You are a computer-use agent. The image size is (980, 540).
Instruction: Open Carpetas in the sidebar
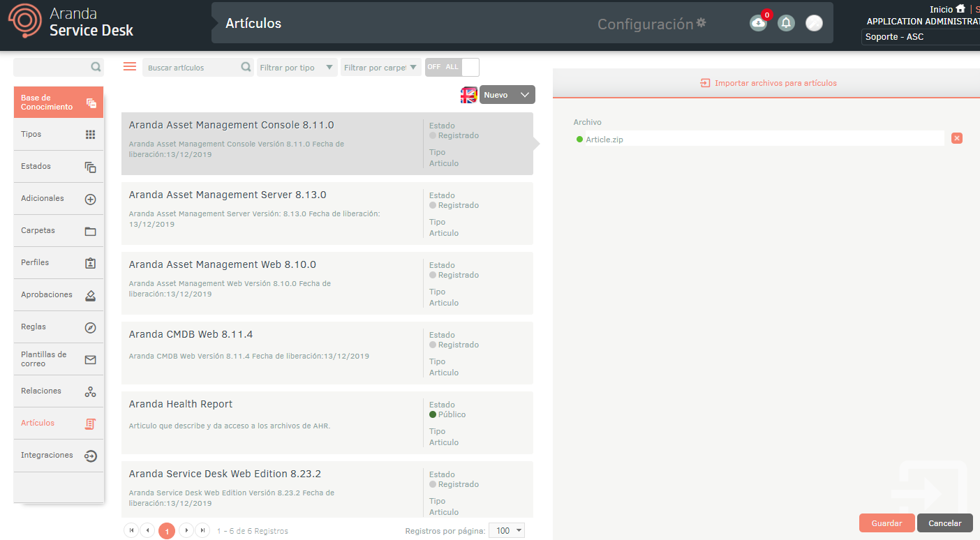point(59,231)
